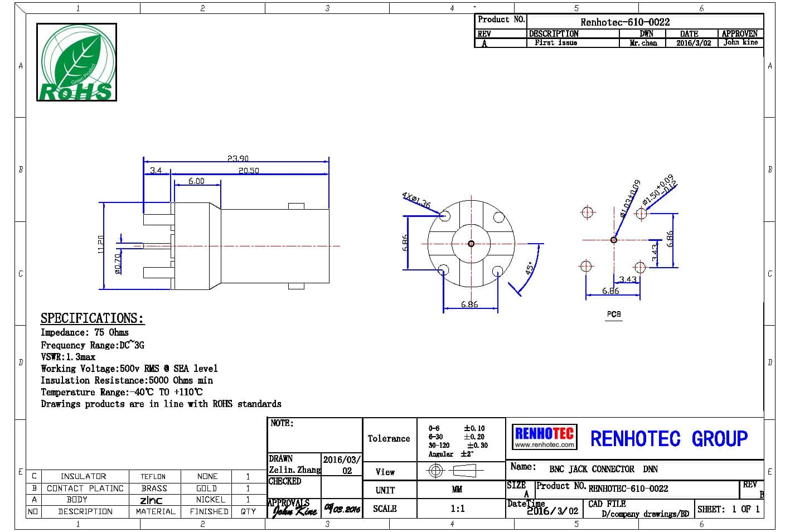The height and width of the screenshot is (532, 790).
Task: Open the www.renhotec.com website link
Action: (x=544, y=445)
